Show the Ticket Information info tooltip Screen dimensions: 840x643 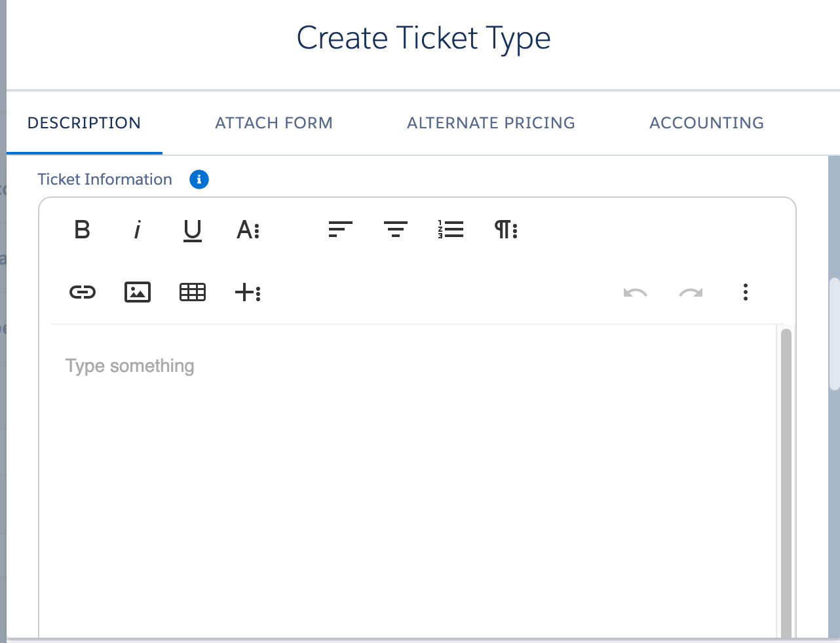tap(199, 179)
